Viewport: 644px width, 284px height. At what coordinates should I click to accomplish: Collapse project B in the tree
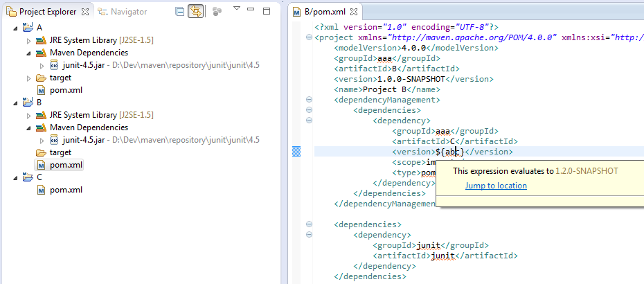tap(16, 103)
